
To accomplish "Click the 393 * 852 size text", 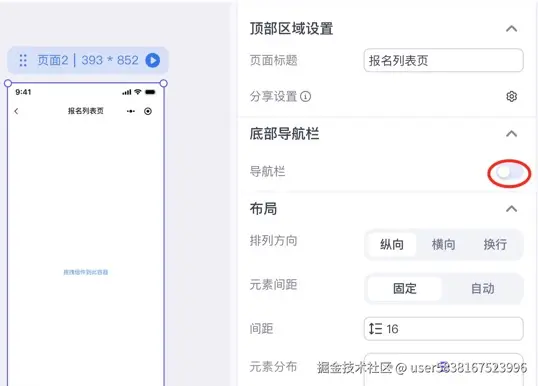I will click(x=110, y=60).
